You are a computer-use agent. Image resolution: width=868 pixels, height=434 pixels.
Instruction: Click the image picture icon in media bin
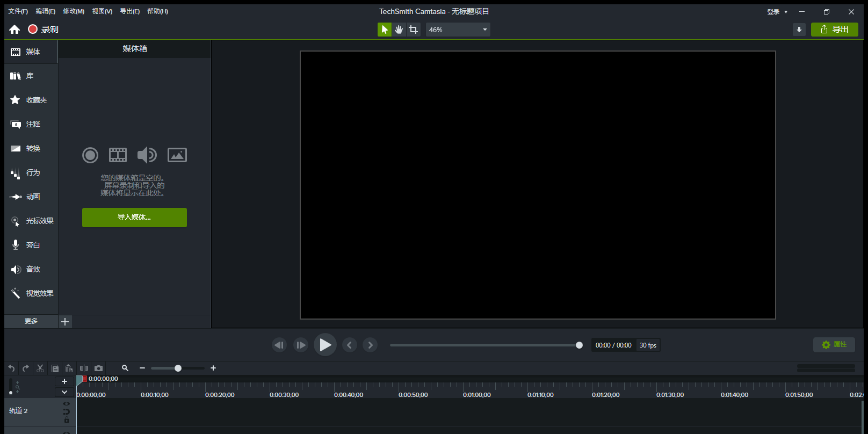(x=177, y=155)
